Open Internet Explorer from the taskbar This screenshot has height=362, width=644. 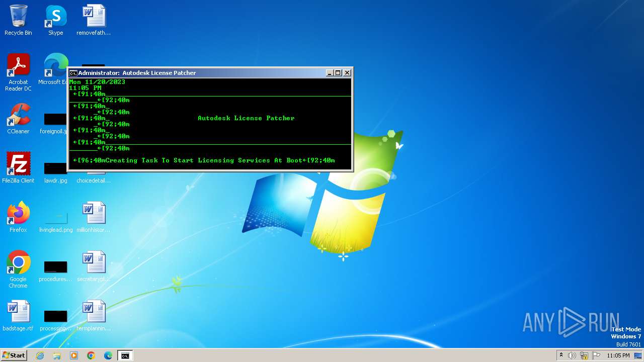(x=40, y=355)
